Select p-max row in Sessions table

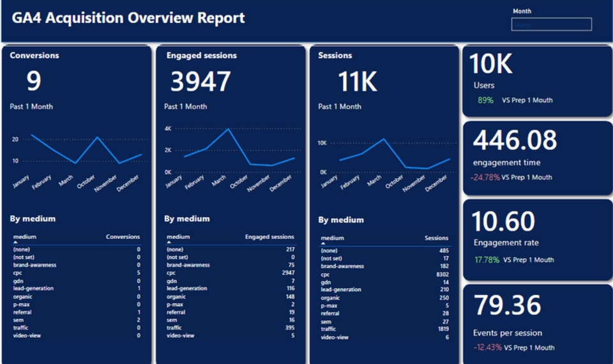tap(385, 305)
